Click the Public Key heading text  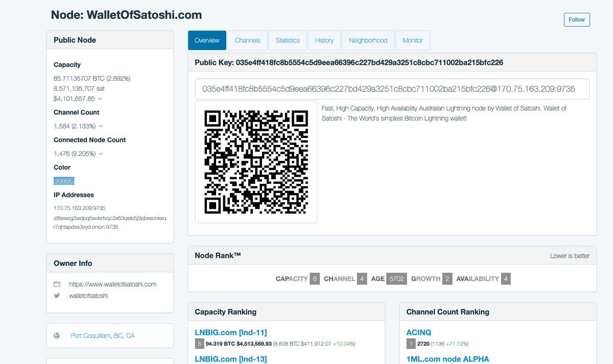click(349, 63)
